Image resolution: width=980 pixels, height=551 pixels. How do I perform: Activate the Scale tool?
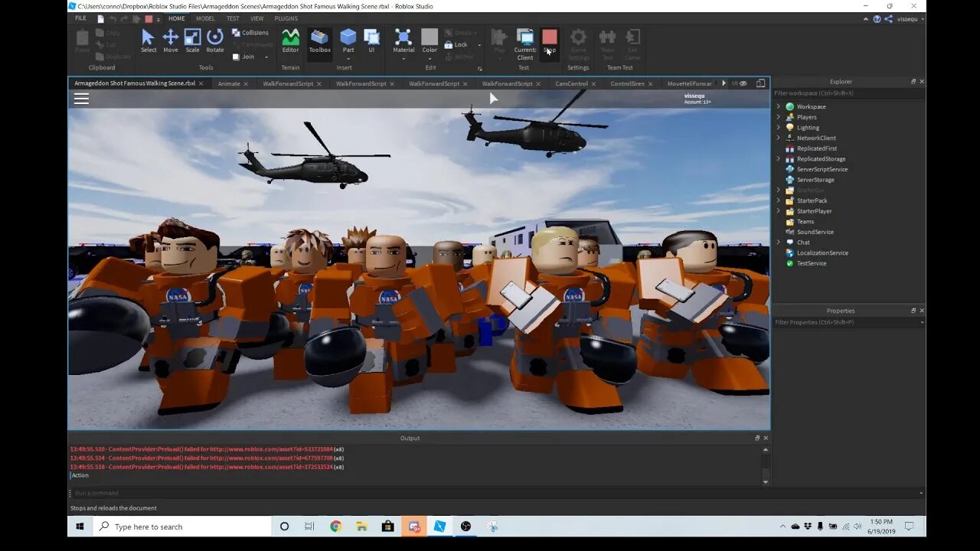point(192,41)
